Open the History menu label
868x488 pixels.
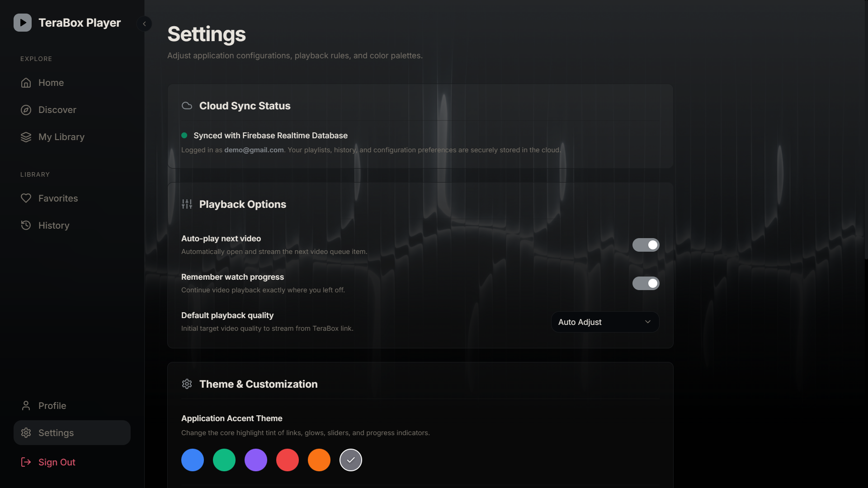[x=54, y=225]
